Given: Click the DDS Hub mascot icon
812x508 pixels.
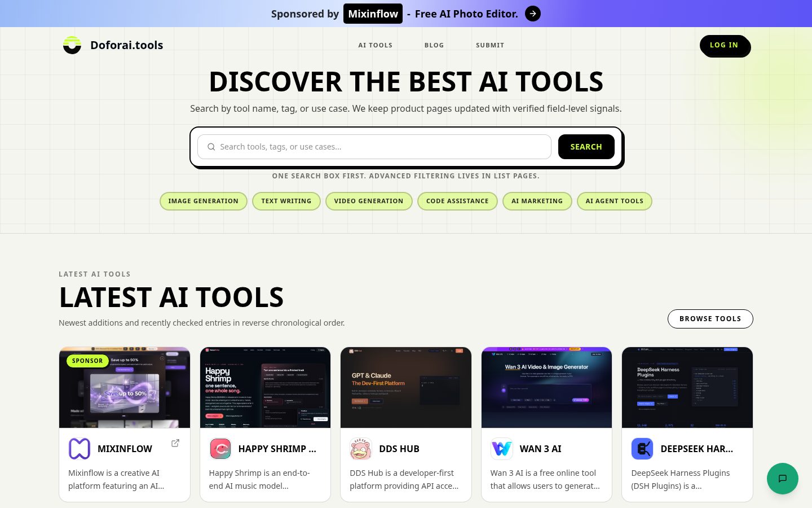Looking at the screenshot, I should click(x=361, y=449).
